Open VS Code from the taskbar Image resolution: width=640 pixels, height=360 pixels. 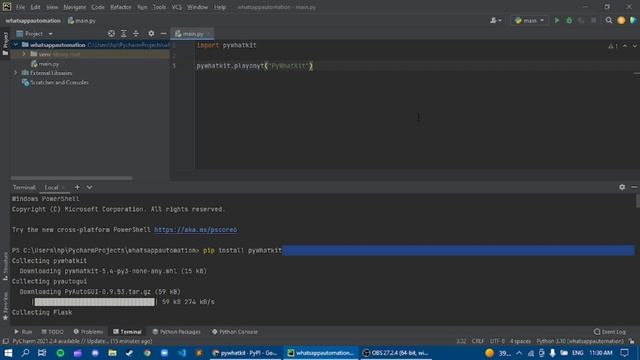pyautogui.click(x=182, y=353)
